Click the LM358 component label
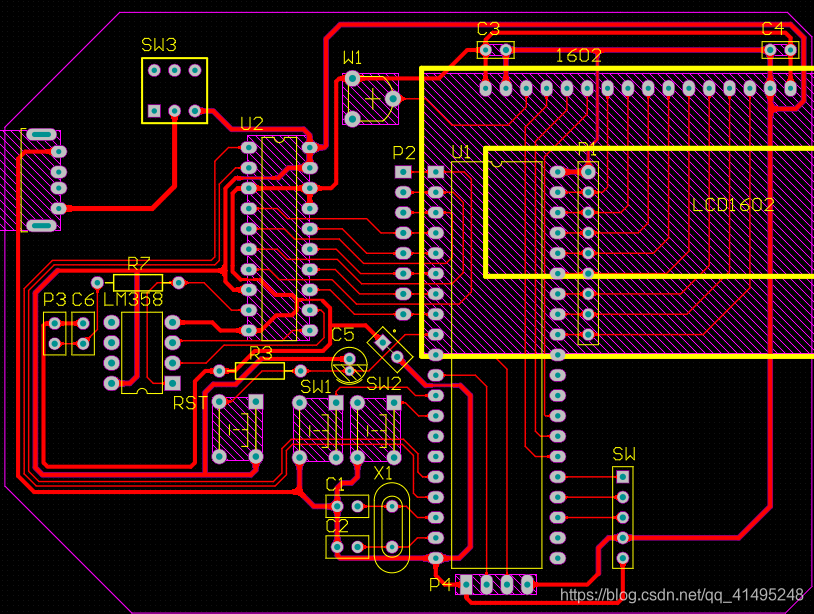814x614 pixels. [x=133, y=299]
